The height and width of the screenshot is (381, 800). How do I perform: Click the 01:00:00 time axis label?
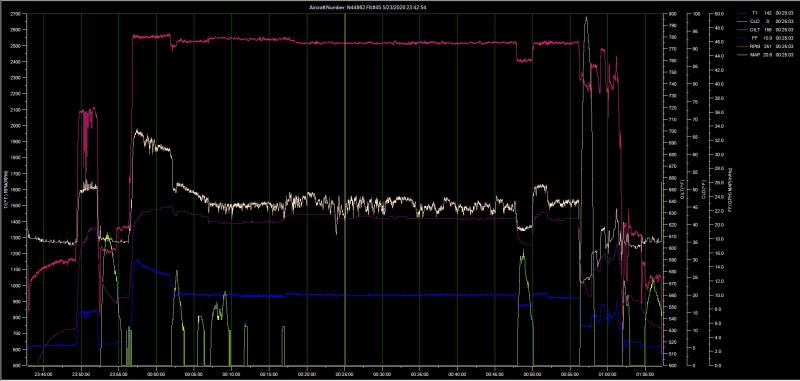(608, 372)
